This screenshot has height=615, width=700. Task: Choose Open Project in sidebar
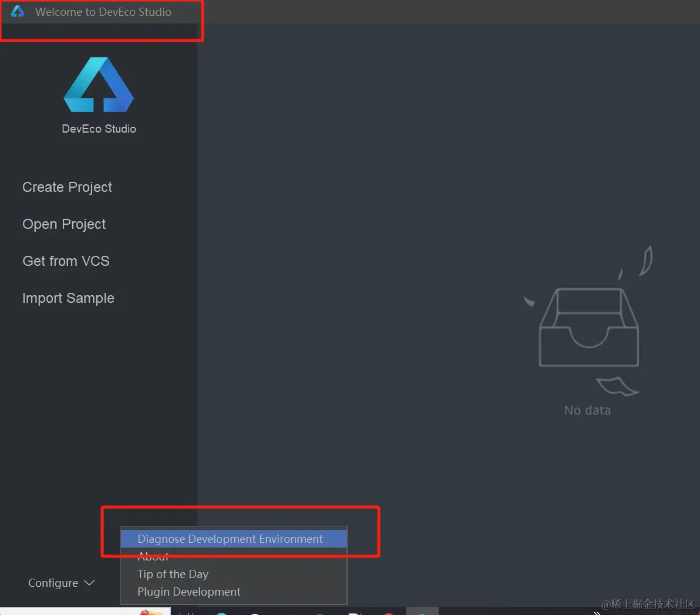[64, 224]
